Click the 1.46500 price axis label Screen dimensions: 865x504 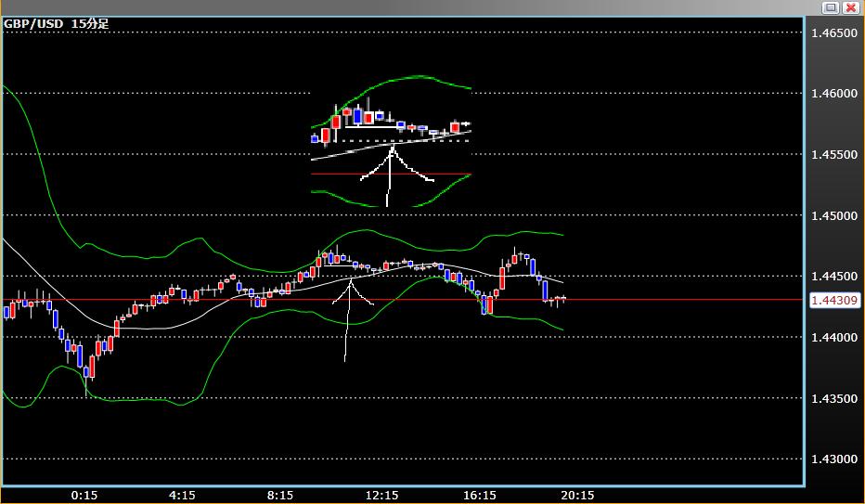tap(833, 32)
